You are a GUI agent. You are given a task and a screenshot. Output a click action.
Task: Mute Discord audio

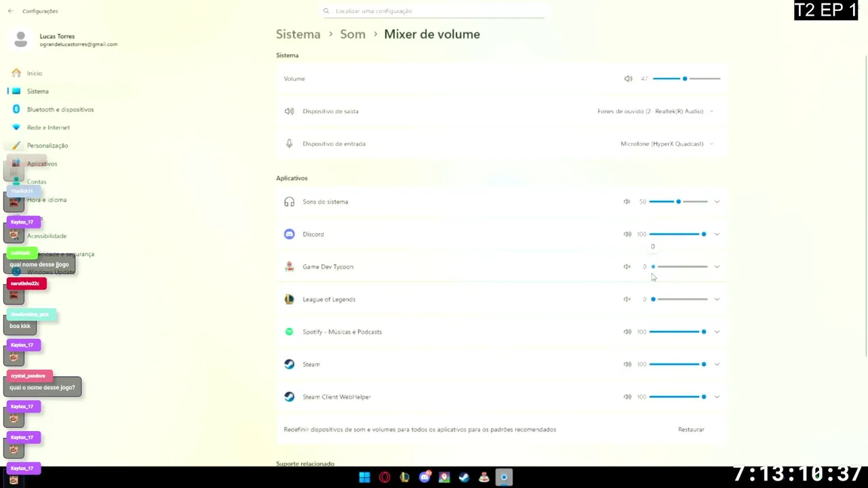pos(627,234)
